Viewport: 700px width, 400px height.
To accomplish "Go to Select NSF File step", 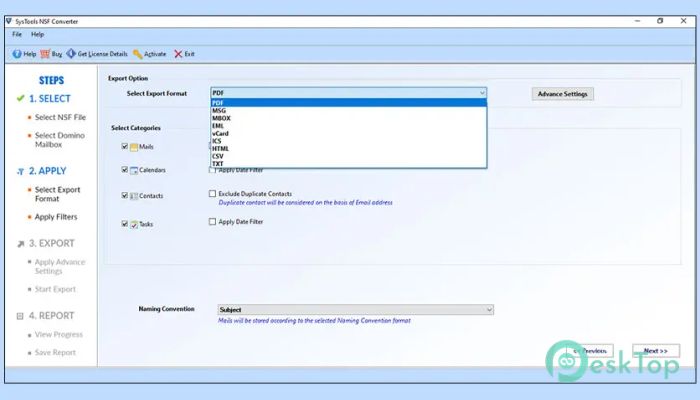I will [x=60, y=117].
